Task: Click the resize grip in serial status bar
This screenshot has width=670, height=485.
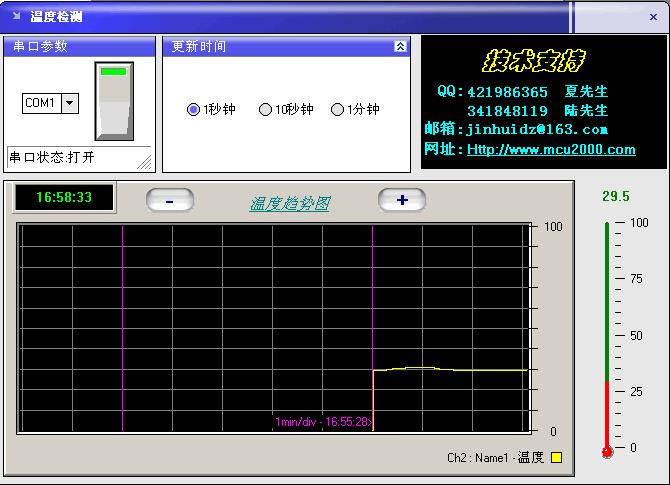Action: (144, 163)
